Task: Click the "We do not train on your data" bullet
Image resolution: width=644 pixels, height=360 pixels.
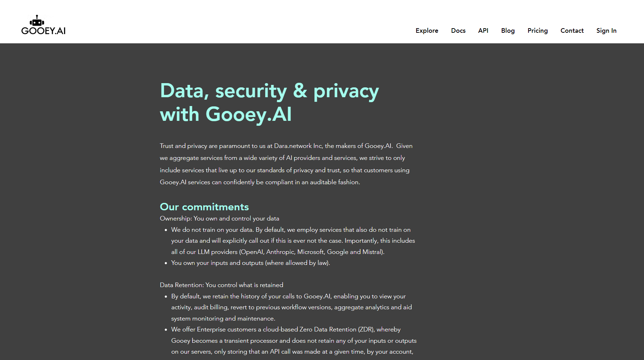Action: click(212, 230)
